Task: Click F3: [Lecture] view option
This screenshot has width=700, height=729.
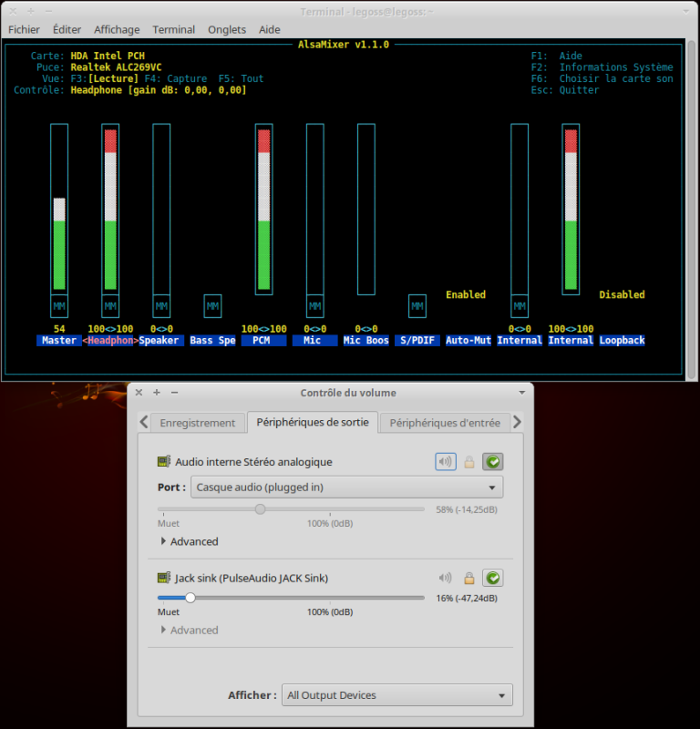Action: (x=105, y=78)
